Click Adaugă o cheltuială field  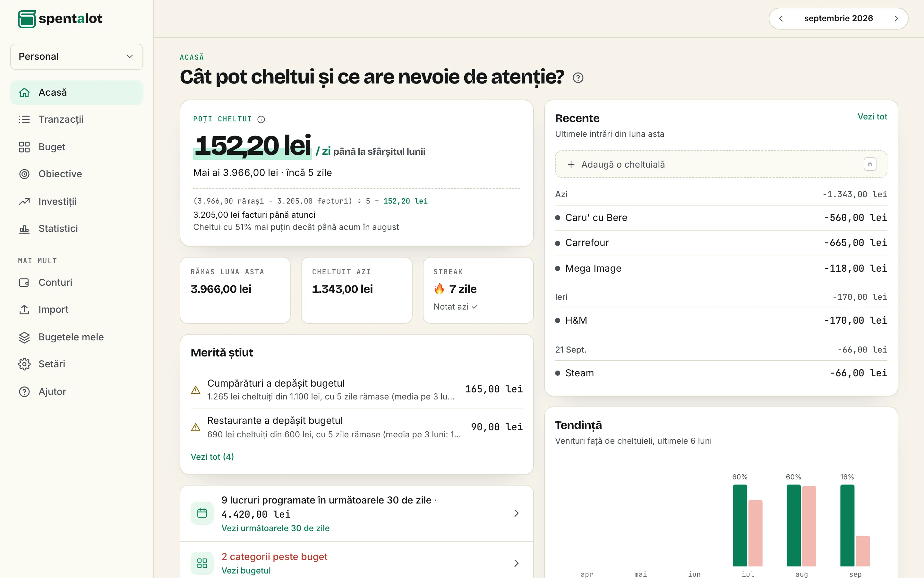click(721, 164)
